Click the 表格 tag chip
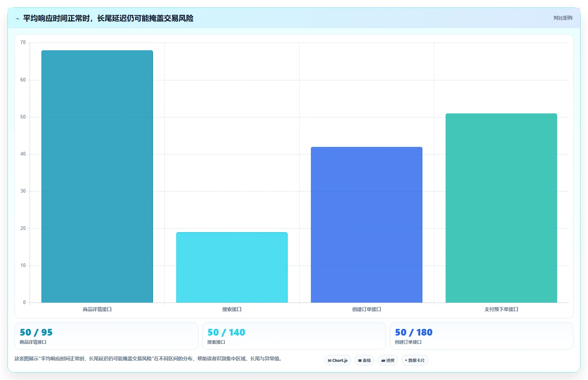588x380 pixels. point(364,360)
